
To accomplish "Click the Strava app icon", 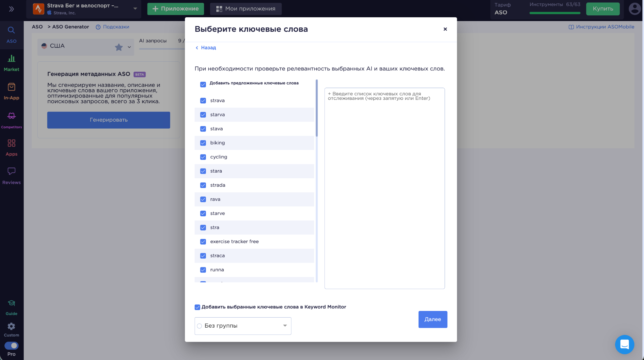I will tap(39, 9).
